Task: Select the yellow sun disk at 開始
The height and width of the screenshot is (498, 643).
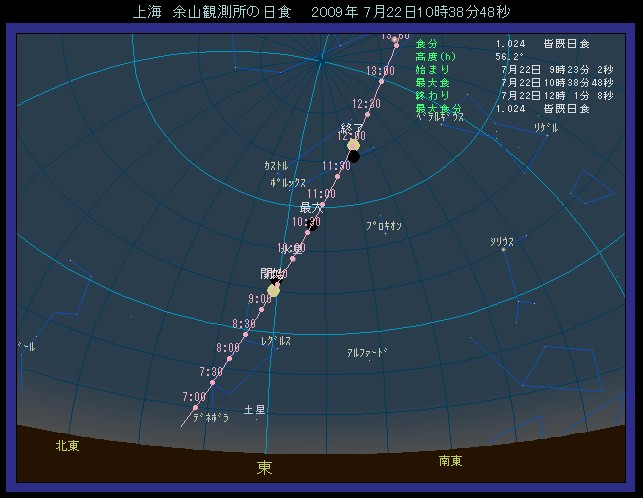Action: tap(274, 289)
